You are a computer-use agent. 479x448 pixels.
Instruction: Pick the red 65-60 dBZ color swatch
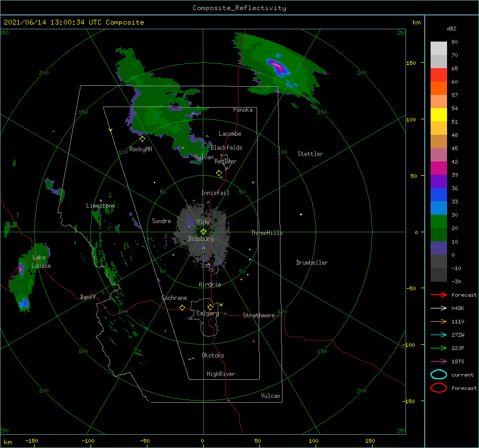439,75
